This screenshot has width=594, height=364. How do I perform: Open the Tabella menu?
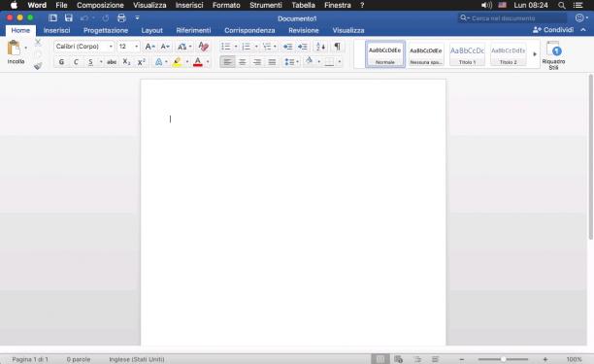click(303, 5)
